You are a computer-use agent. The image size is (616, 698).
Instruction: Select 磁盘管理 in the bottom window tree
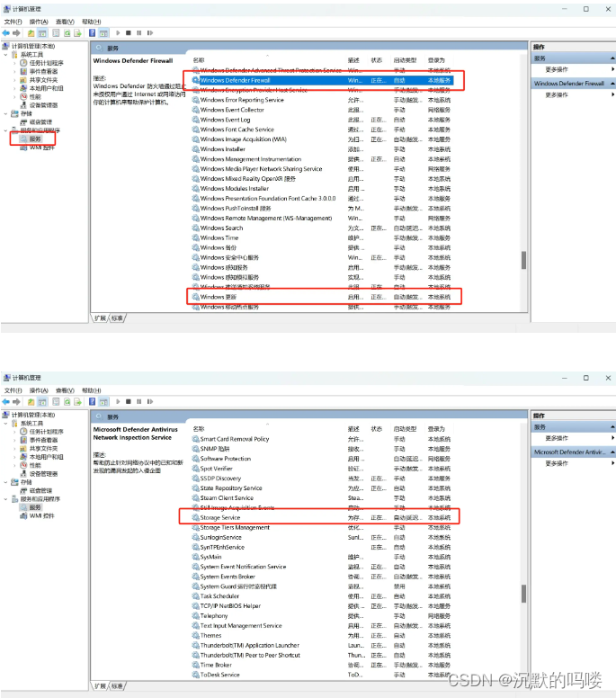(x=41, y=490)
